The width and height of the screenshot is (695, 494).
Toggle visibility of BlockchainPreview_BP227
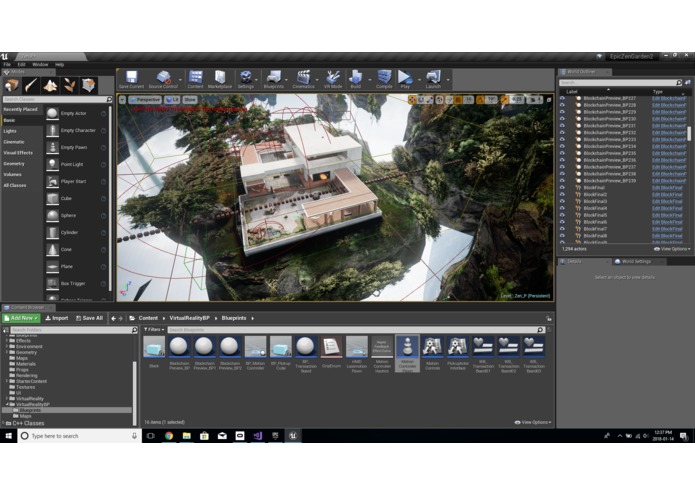(x=562, y=98)
